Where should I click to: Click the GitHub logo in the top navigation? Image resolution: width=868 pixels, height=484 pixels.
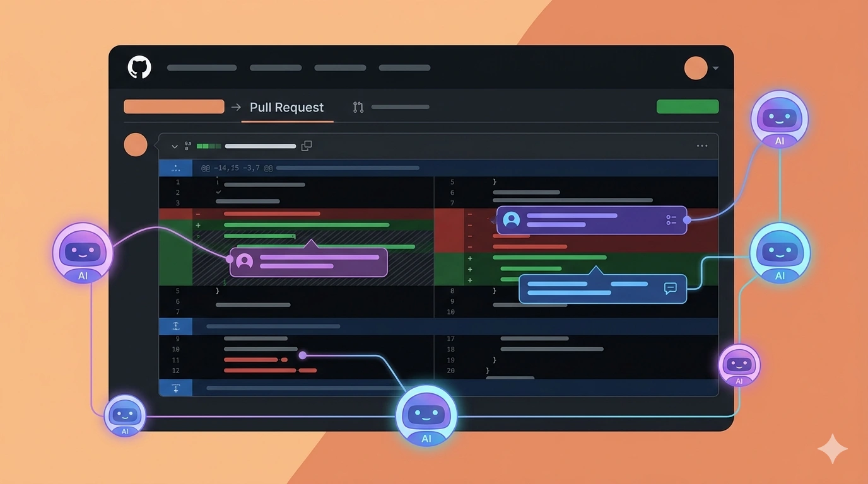click(139, 67)
